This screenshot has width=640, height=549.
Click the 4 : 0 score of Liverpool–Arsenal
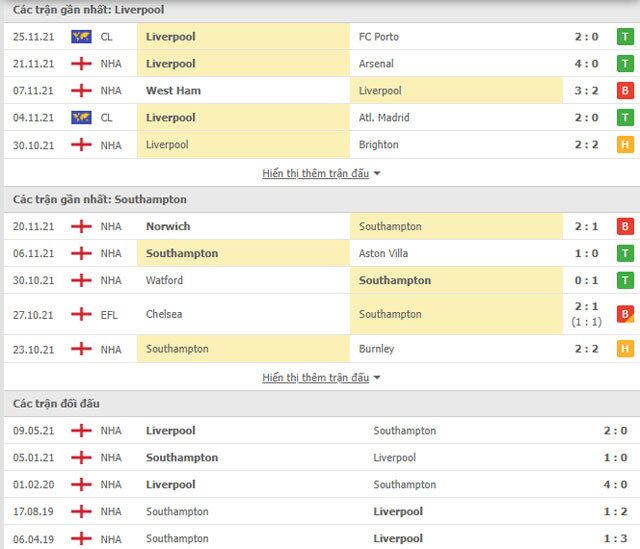point(587,64)
